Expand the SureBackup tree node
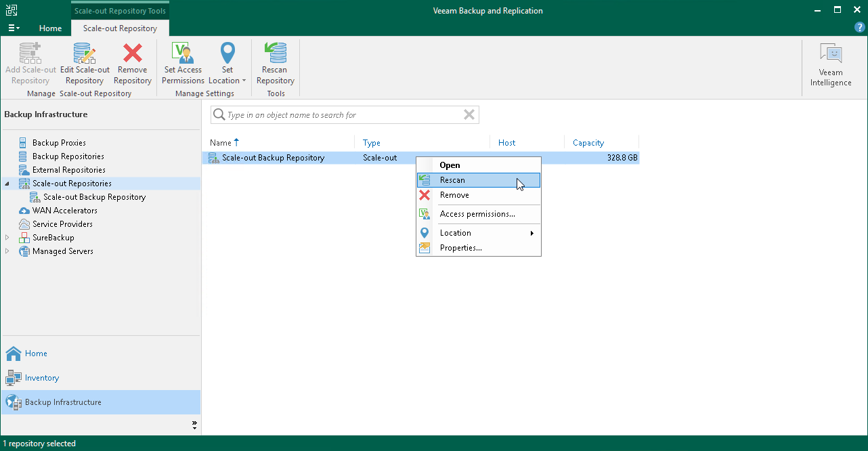The height and width of the screenshot is (451, 868). [7, 238]
